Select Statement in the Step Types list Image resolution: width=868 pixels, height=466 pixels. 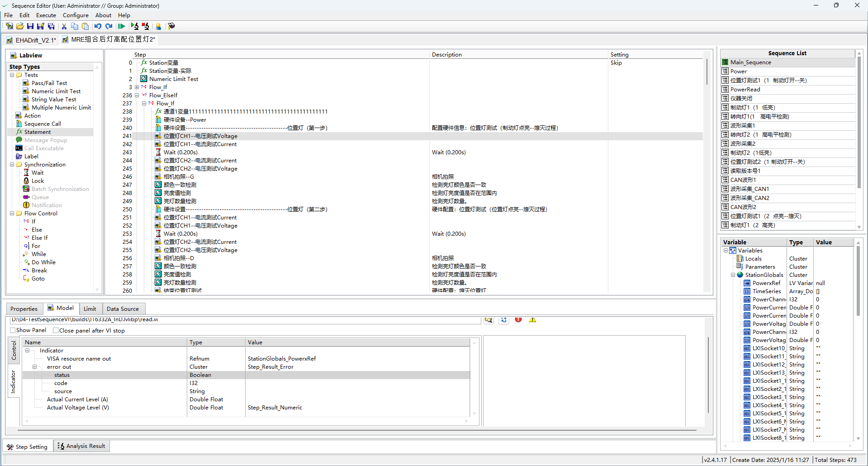click(38, 132)
